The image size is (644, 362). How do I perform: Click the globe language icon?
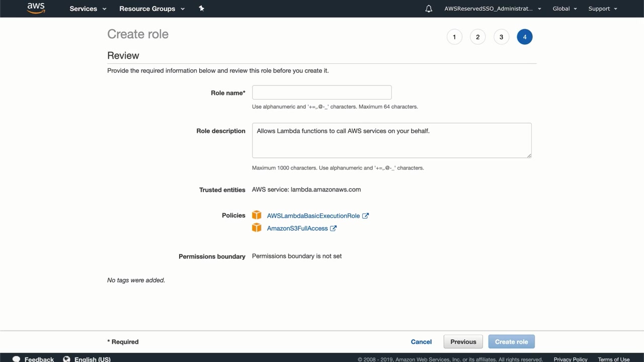pos(66,359)
